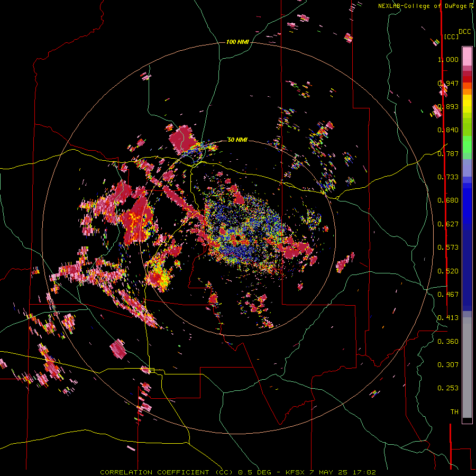
Task: Select the 0.307 legend value
Action: [x=448, y=365]
